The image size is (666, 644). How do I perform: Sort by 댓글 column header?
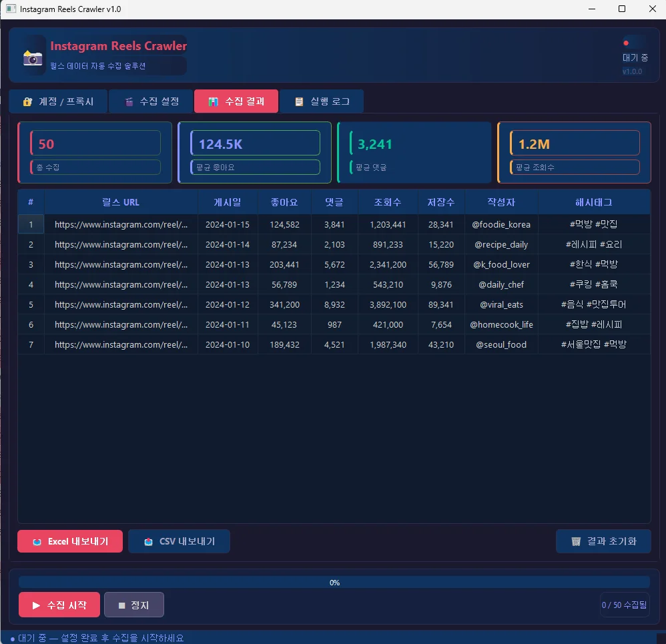[x=335, y=202]
